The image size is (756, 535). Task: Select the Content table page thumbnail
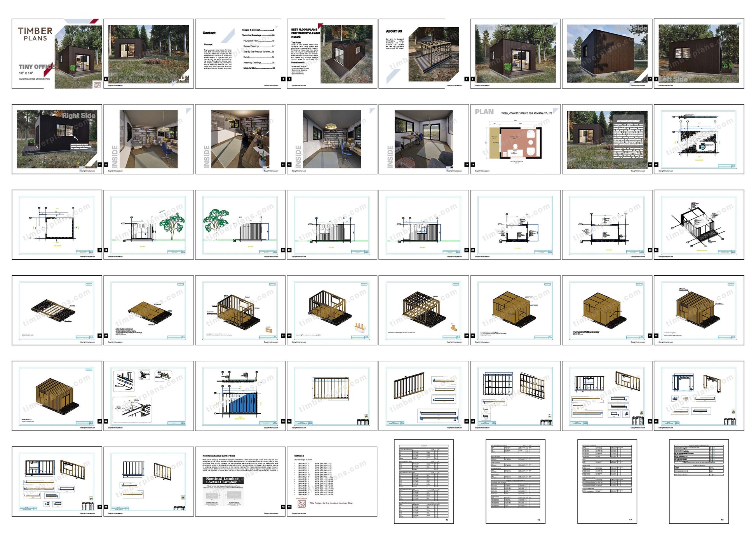coord(240,54)
